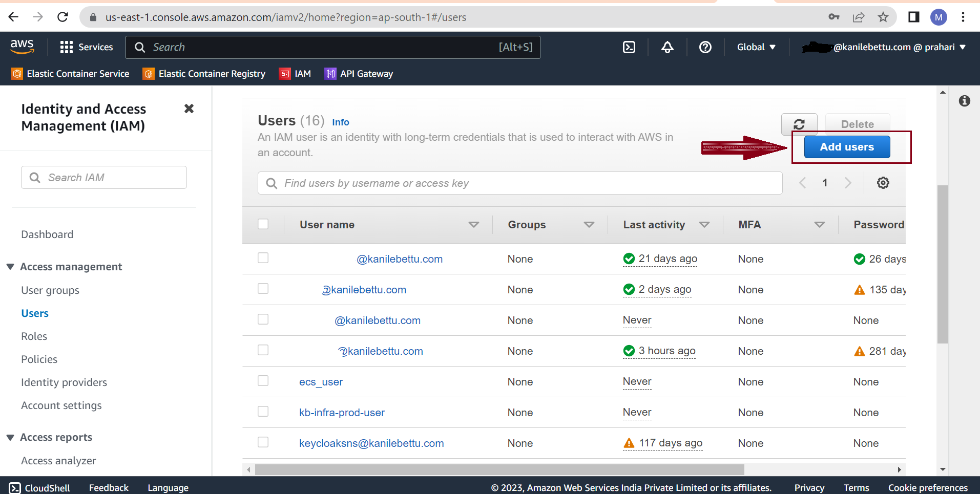Click the horizontal table scrollbar
The image size is (980, 494).
click(499, 469)
